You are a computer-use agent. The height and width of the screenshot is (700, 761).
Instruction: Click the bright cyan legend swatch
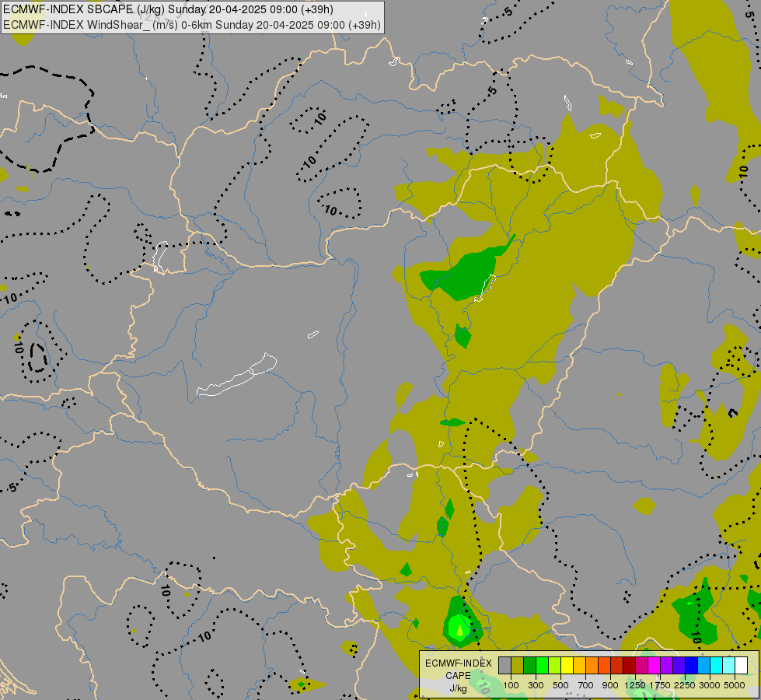[717, 665]
